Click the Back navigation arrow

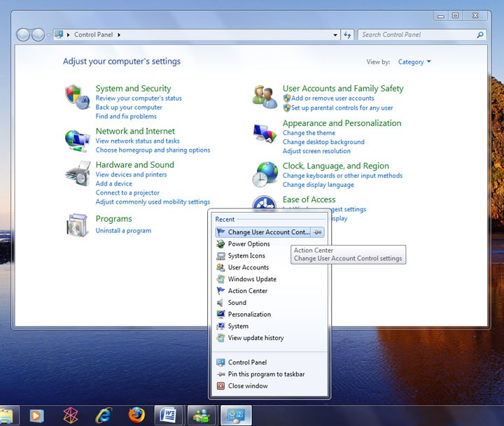click(x=23, y=35)
